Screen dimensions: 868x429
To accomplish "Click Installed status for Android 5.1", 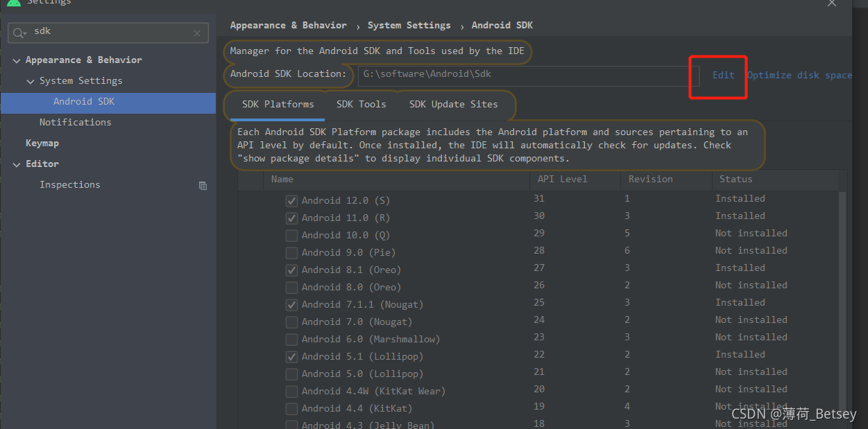I will pos(740,355).
